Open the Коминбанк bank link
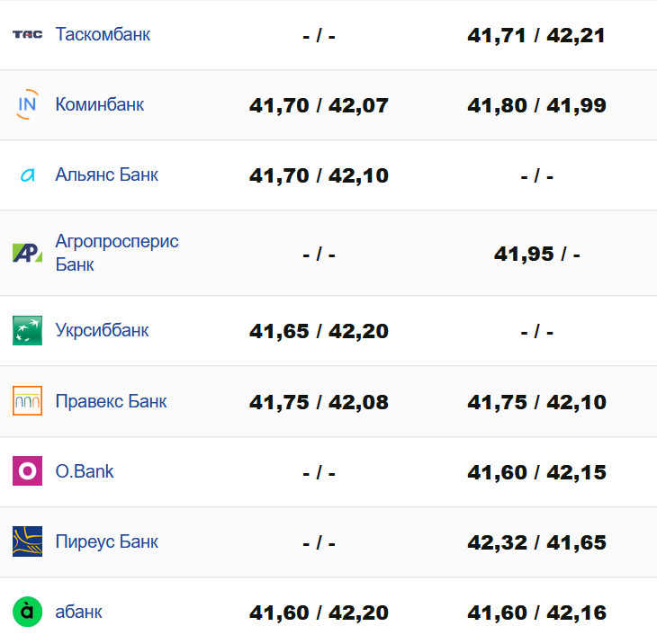 coord(99,104)
